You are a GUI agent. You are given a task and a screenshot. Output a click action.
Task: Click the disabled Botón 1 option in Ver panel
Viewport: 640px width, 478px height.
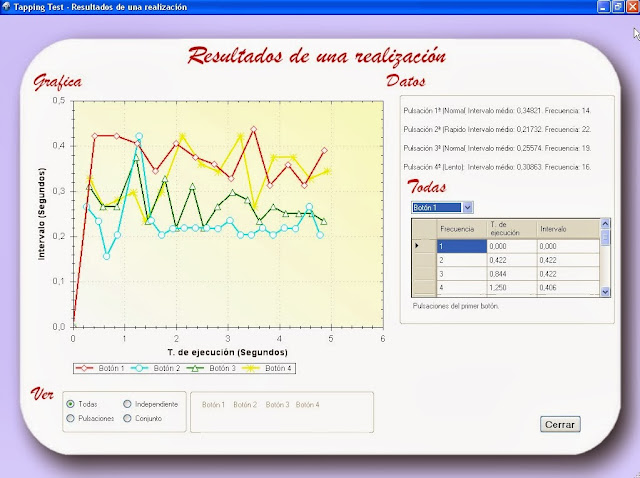213,405
